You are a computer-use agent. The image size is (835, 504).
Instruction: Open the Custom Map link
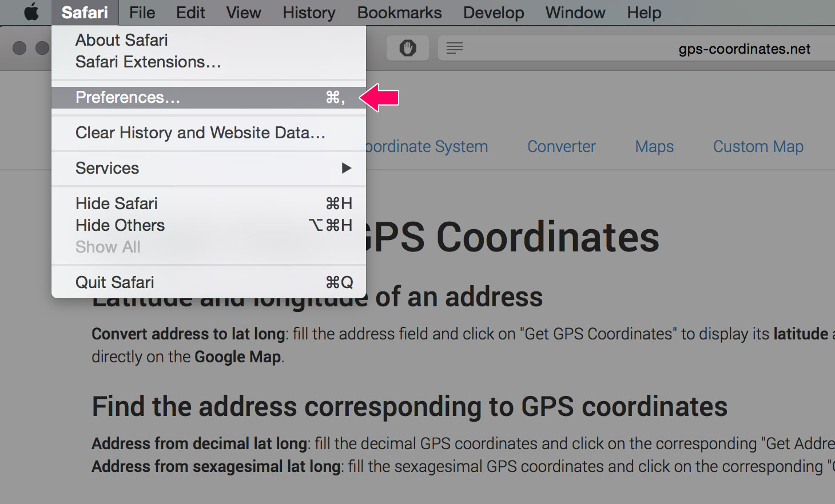[x=758, y=147]
